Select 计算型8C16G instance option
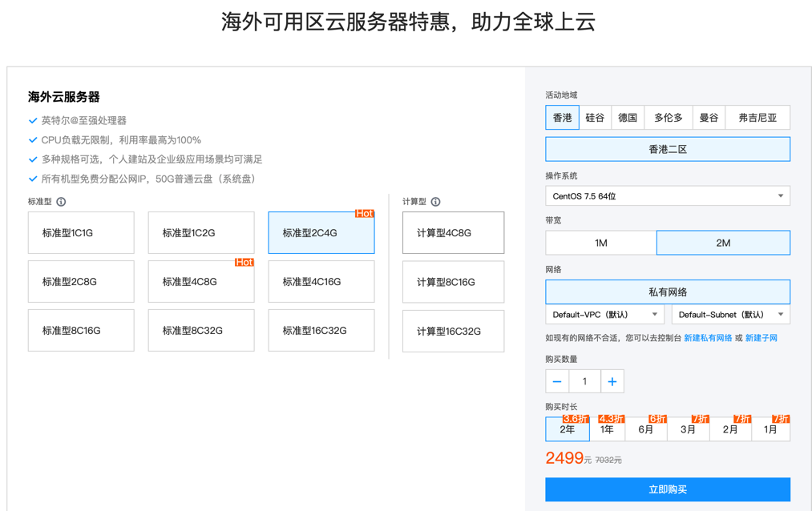This screenshot has height=511, width=812. click(453, 282)
